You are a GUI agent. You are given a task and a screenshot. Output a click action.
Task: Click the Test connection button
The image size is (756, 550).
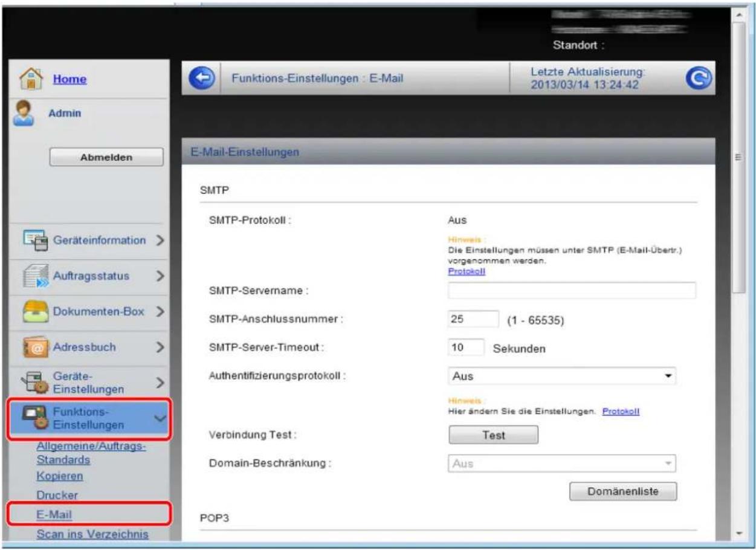point(493,435)
